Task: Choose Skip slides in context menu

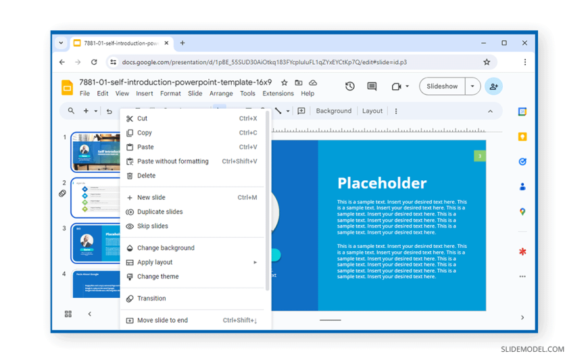Action: 193,226
